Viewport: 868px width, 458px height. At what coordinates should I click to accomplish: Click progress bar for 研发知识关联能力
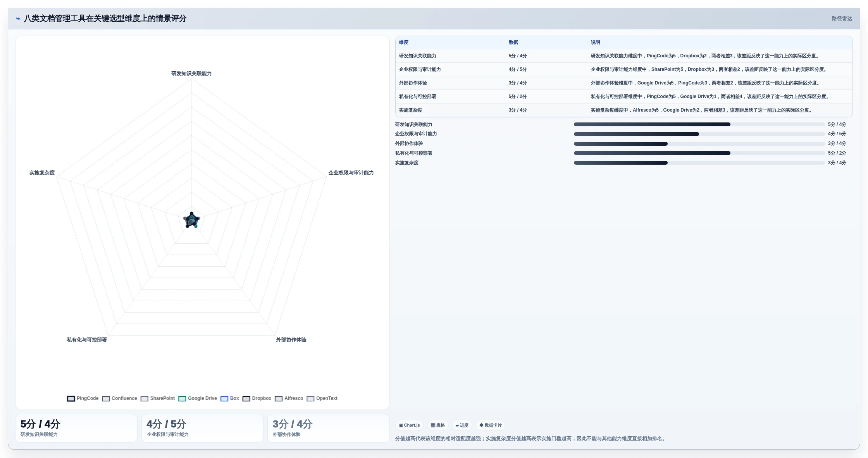[699, 124]
